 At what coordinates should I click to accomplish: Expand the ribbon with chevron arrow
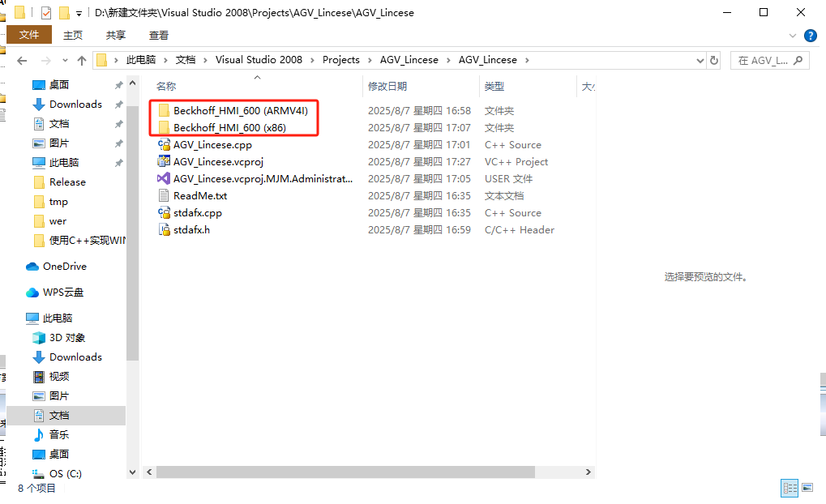tap(792, 36)
